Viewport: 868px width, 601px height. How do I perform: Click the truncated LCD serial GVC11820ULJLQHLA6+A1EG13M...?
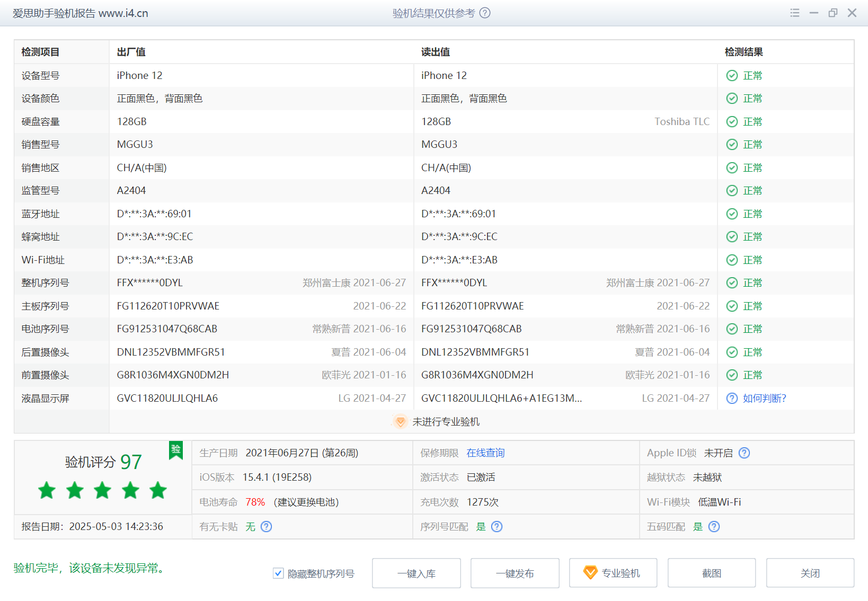click(x=501, y=399)
